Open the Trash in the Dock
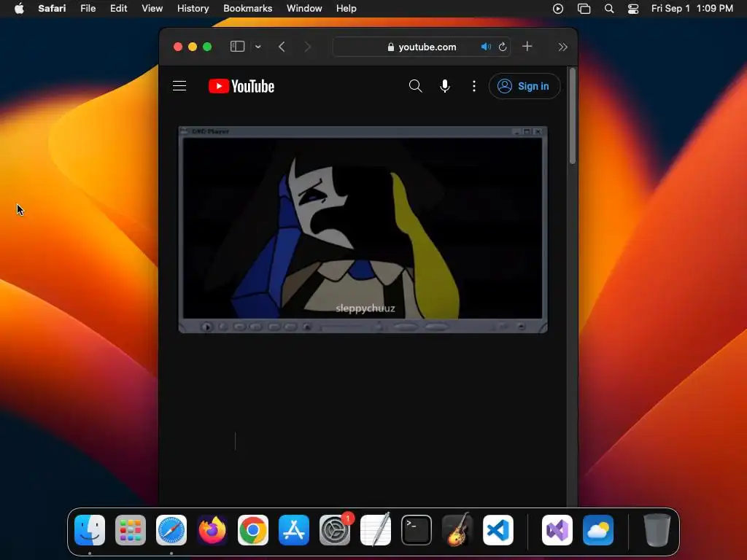The width and height of the screenshot is (747, 560). [657, 530]
